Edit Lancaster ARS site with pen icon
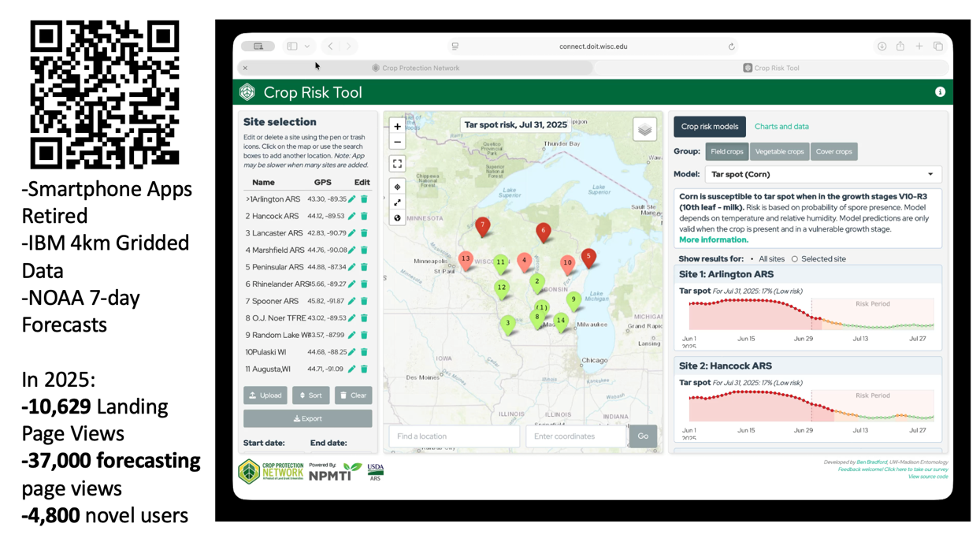This screenshot has width=980, height=553. (352, 233)
